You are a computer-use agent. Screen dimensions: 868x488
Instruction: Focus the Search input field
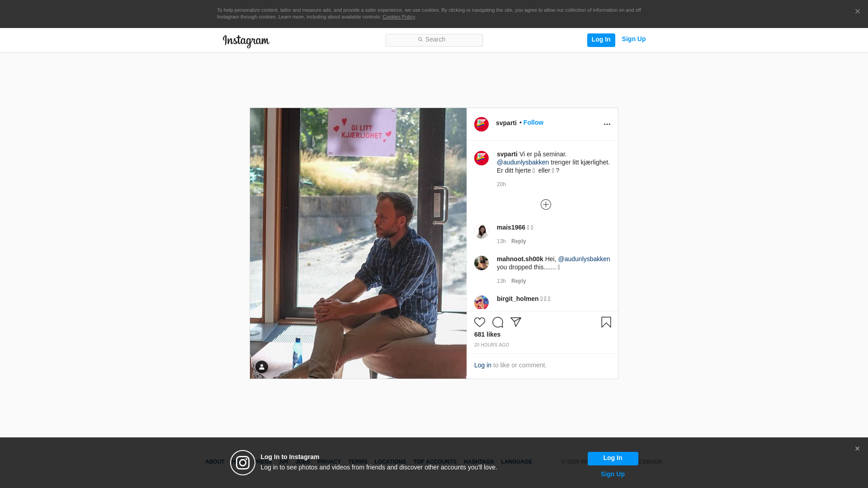434,40
